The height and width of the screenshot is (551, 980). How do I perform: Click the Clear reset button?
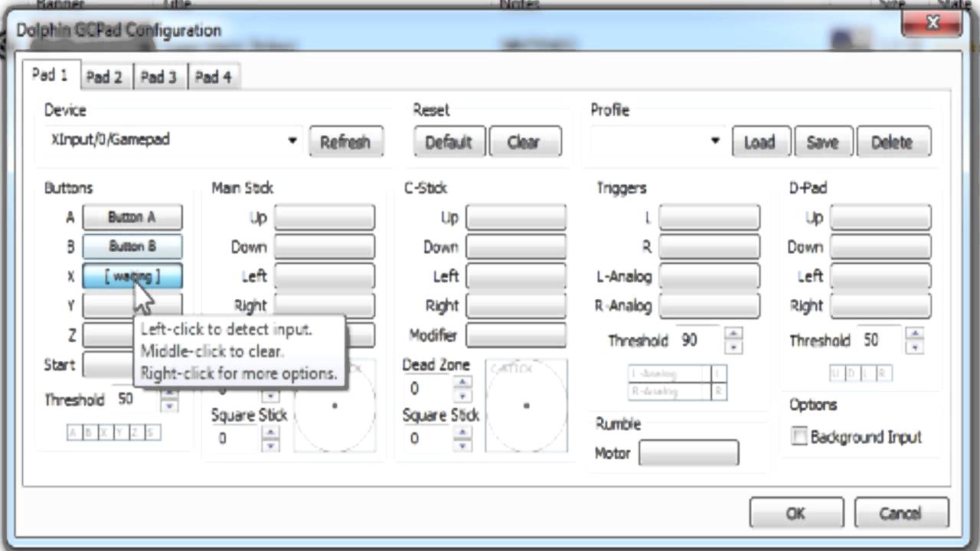[524, 142]
